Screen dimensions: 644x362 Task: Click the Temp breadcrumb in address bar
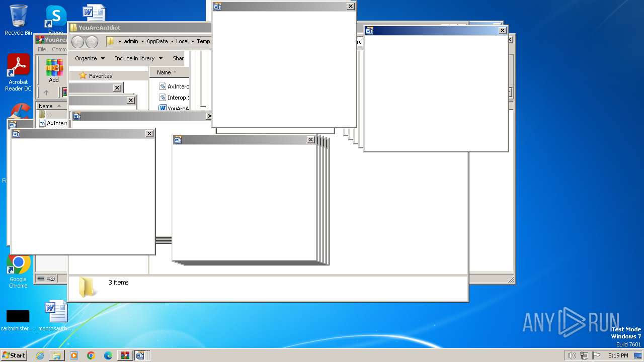[x=203, y=41]
